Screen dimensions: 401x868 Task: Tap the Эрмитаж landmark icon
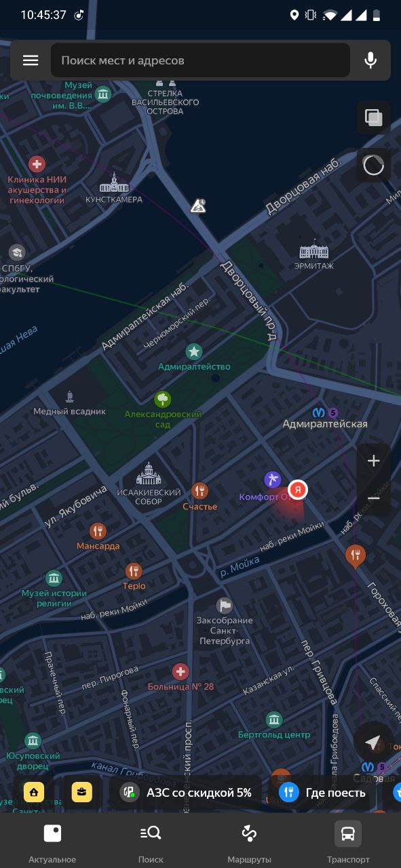click(314, 249)
